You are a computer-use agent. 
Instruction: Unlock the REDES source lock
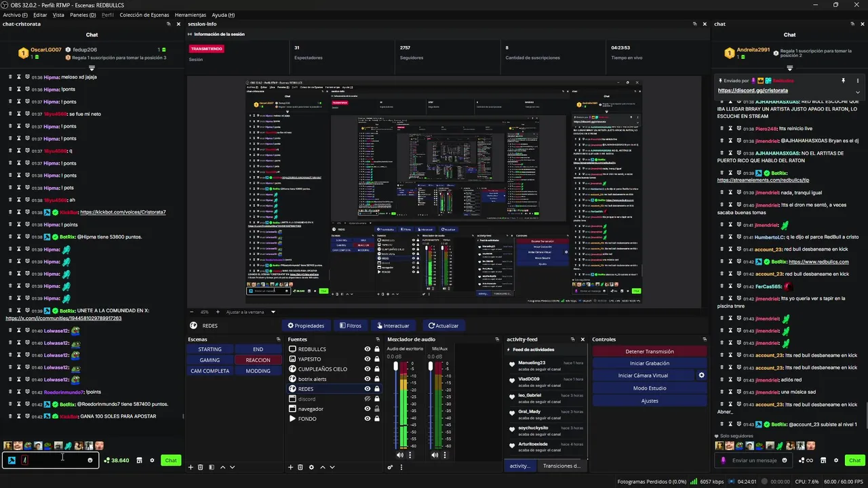(376, 389)
